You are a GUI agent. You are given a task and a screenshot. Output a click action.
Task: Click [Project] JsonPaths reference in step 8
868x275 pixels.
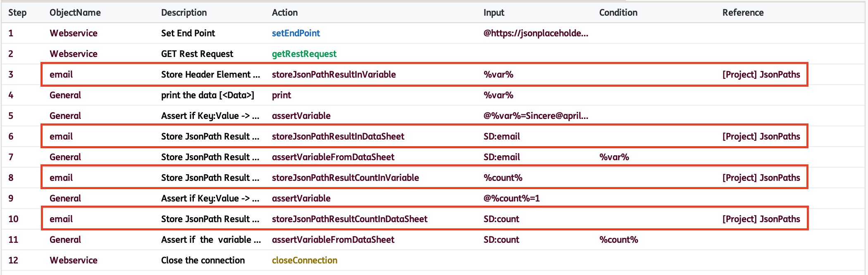pos(761,178)
